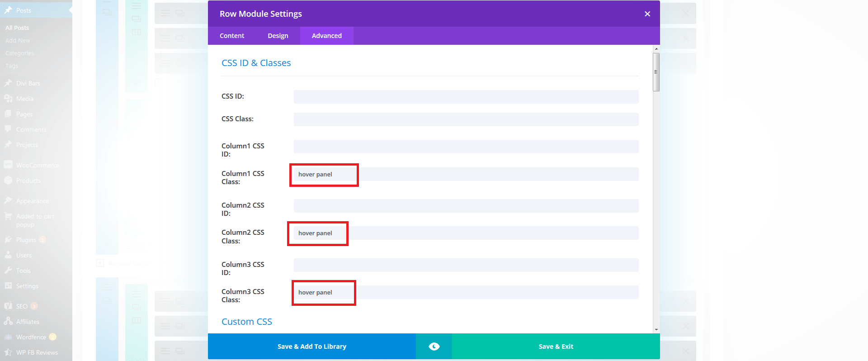Screen dimensions: 868x361
Task: Edit the Column3 CSS Class field
Action: click(x=466, y=293)
